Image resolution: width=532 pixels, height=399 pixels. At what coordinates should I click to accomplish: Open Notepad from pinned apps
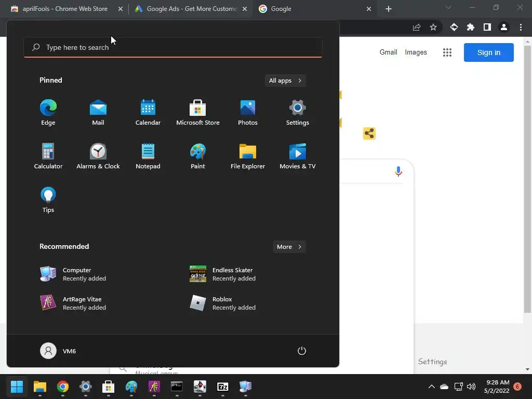pyautogui.click(x=148, y=156)
